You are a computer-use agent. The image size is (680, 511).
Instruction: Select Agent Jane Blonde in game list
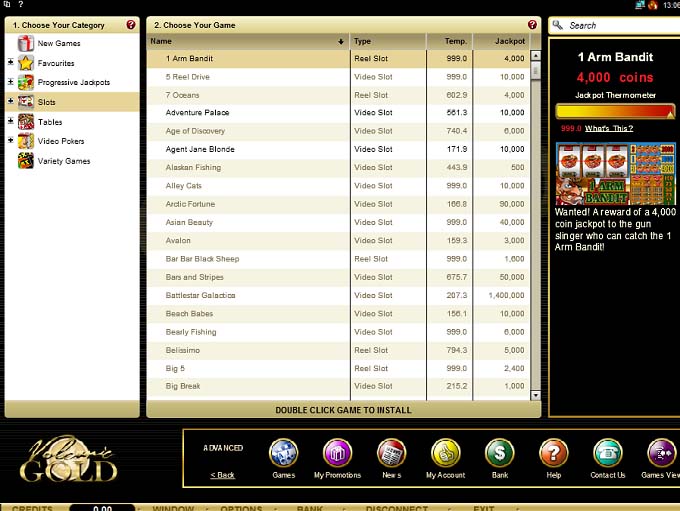(200, 149)
